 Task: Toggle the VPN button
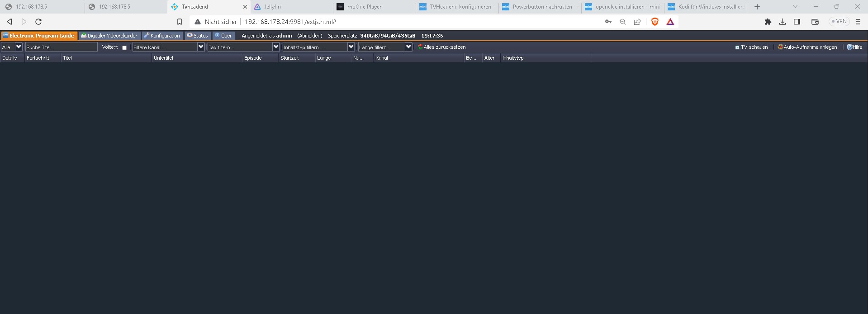click(x=839, y=21)
